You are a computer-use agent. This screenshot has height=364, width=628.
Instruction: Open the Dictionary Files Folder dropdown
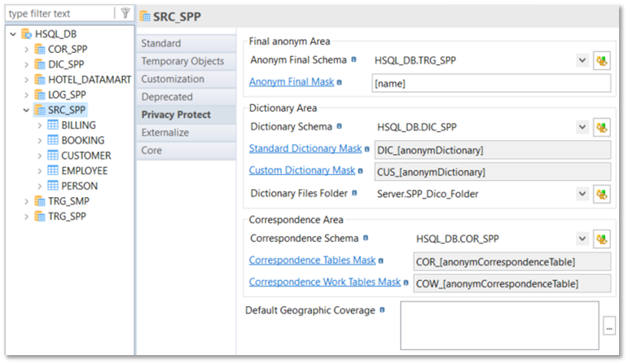tap(582, 194)
